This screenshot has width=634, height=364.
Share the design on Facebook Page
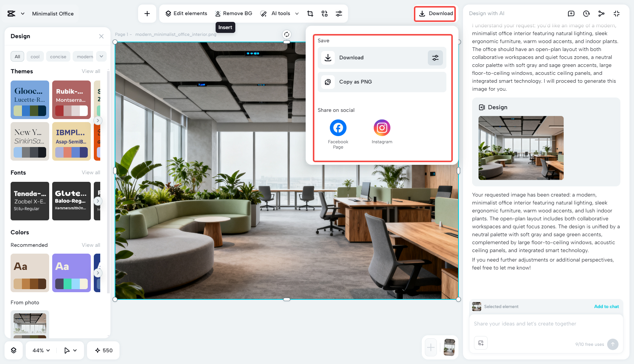coord(338,128)
